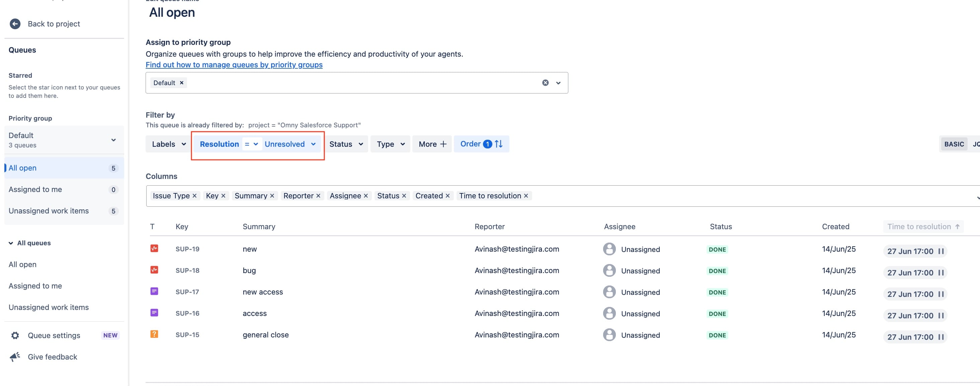Click the summary text 'general close'
Screen dimensions: 980x386
pyautogui.click(x=265, y=335)
